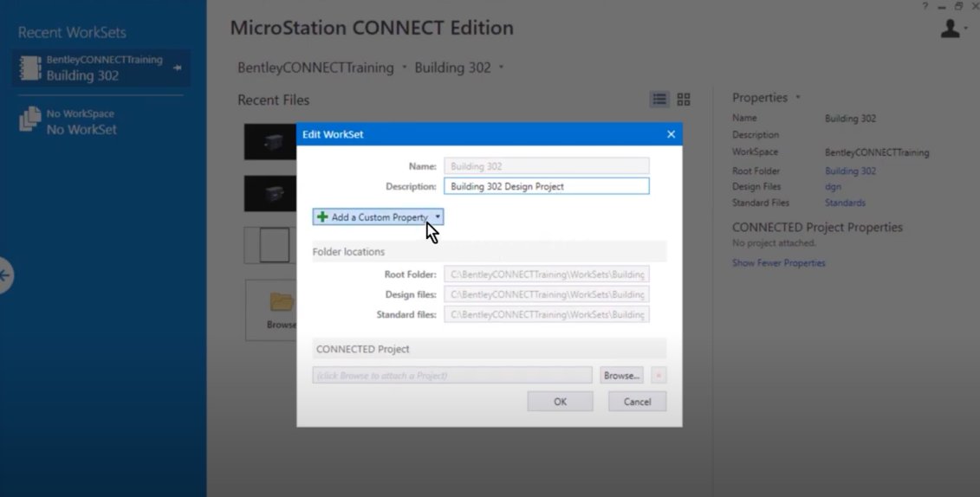The width and height of the screenshot is (980, 497).
Task: Click the 'No project attached.' text
Action: pos(774,243)
